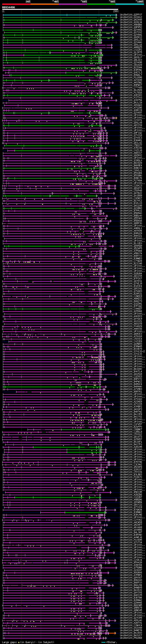Select hit UniRef100_Q7Y215
146x644 pixels.
pyautogui.click(x=131, y=404)
